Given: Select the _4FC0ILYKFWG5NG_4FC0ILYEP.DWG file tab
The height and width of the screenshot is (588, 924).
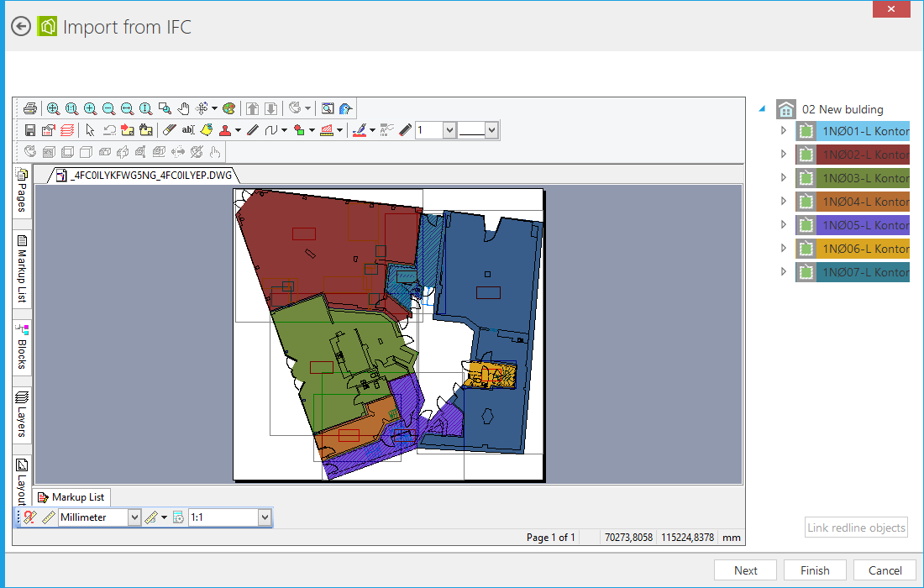Looking at the screenshot, I should 145,175.
